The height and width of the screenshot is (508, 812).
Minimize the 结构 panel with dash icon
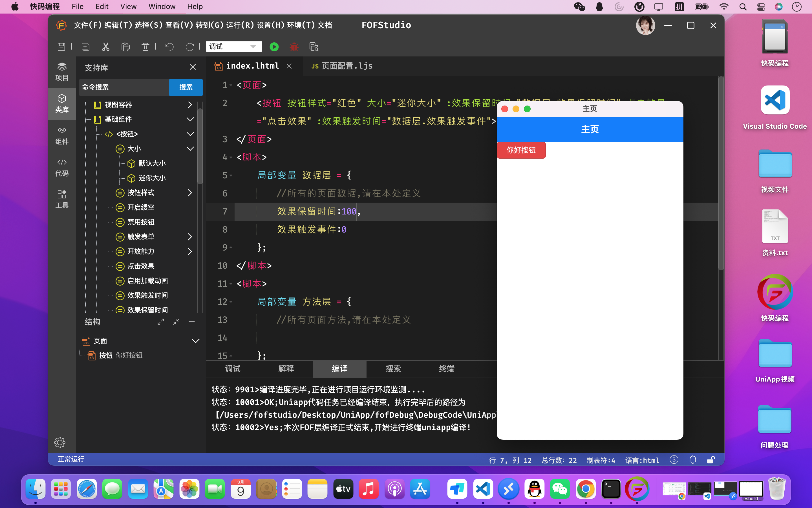pos(192,321)
